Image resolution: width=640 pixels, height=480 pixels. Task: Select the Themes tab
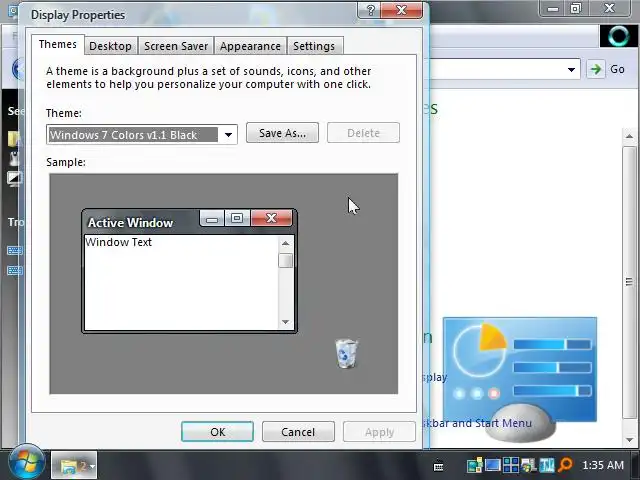tap(58, 44)
